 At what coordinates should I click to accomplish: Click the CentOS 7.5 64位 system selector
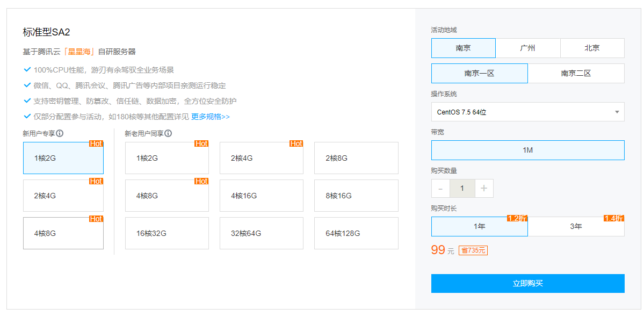tap(528, 112)
